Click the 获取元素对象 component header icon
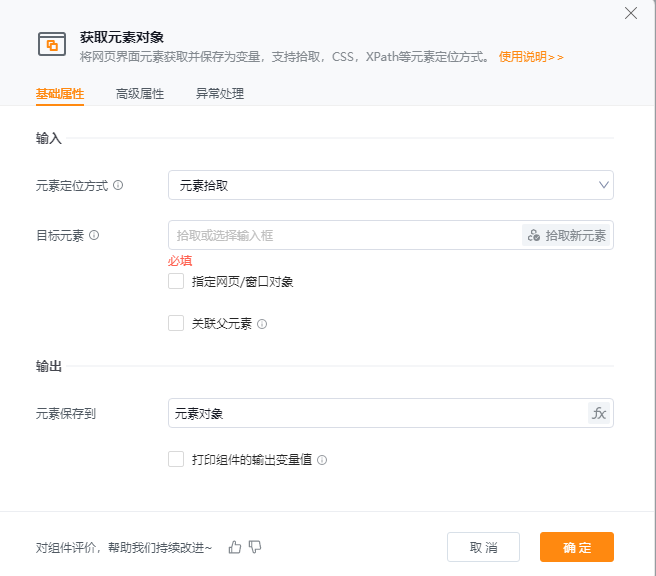This screenshot has width=656, height=576. [51, 45]
